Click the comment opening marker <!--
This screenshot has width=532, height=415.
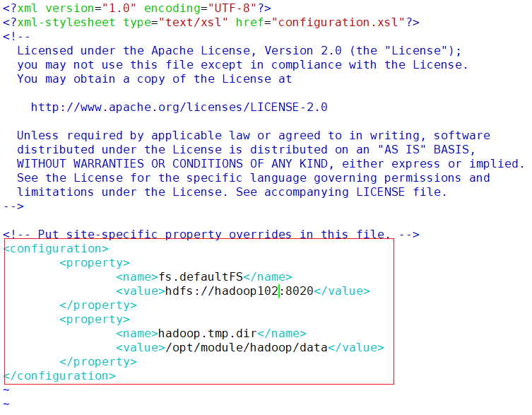point(16,36)
